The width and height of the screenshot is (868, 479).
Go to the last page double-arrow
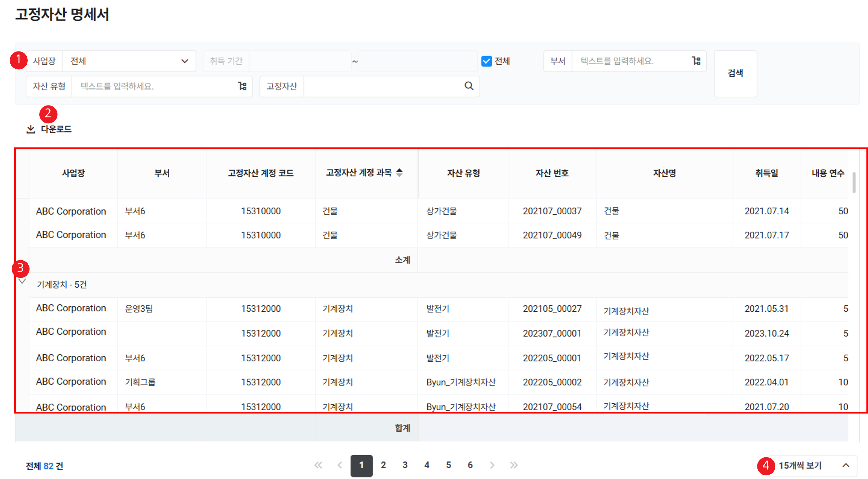click(514, 465)
